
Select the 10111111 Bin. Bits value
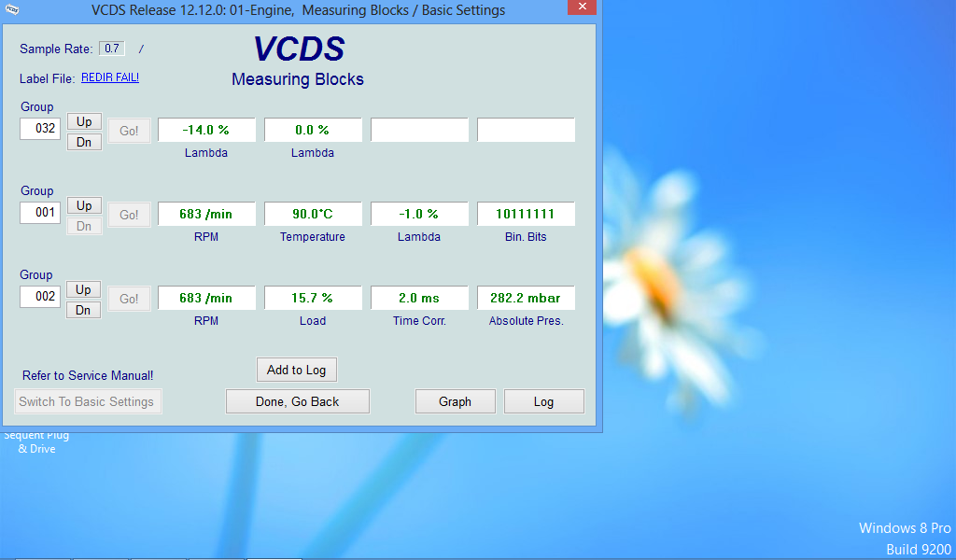click(x=526, y=214)
